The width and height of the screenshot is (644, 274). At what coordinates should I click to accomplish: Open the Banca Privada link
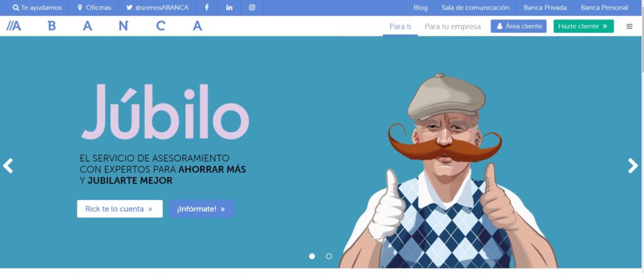(545, 8)
